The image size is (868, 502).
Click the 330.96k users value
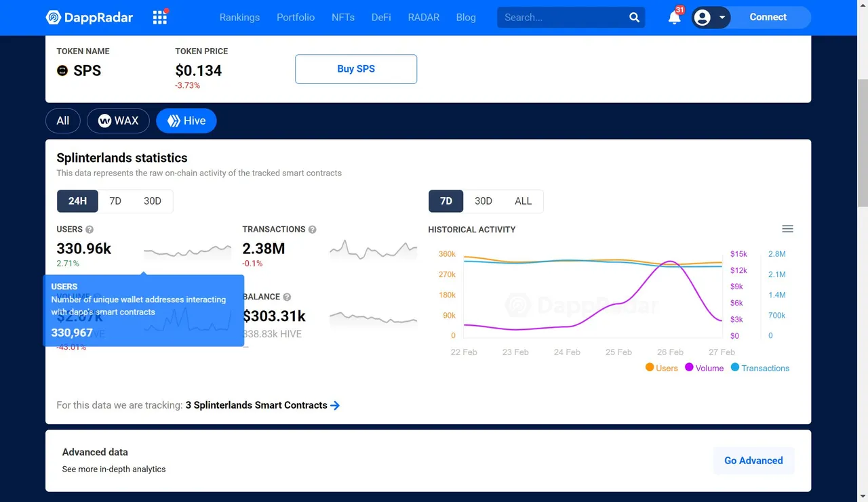pos(84,249)
